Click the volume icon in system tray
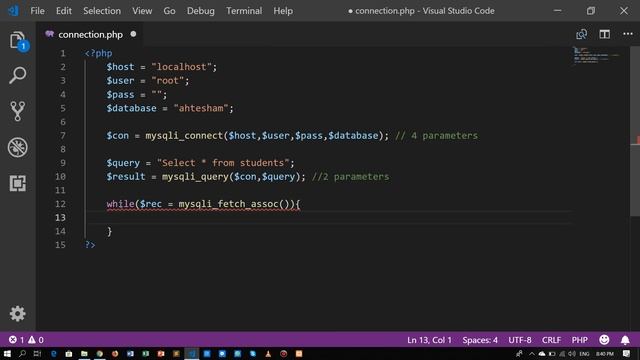The image size is (640, 360). (571, 353)
